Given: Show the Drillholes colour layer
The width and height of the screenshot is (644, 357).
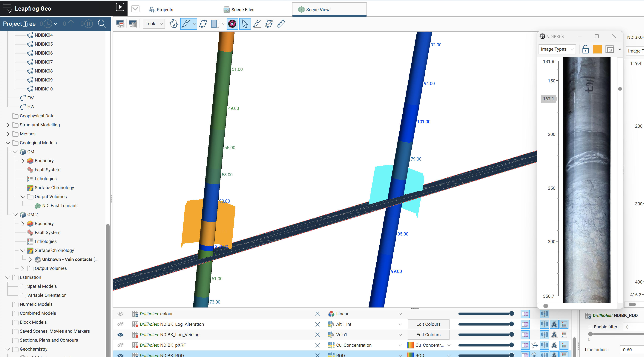Looking at the screenshot, I should [120, 314].
